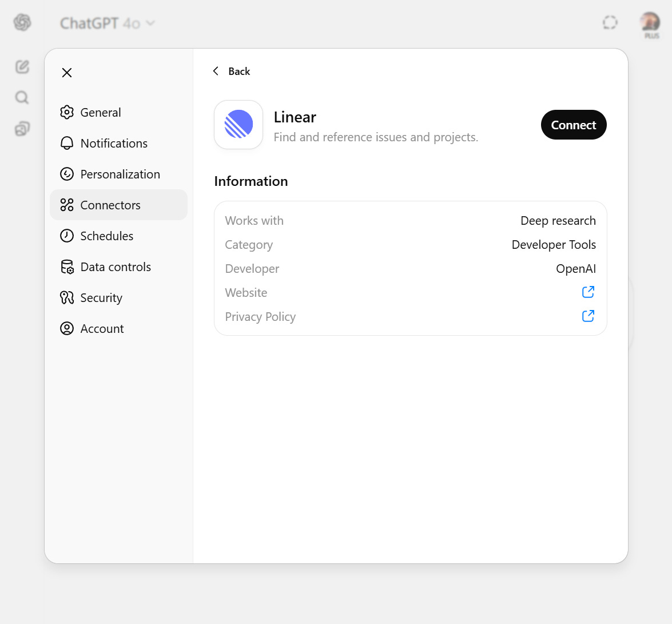Viewport: 672px width, 624px height.
Task: Go to Personalization settings
Action: tap(119, 174)
